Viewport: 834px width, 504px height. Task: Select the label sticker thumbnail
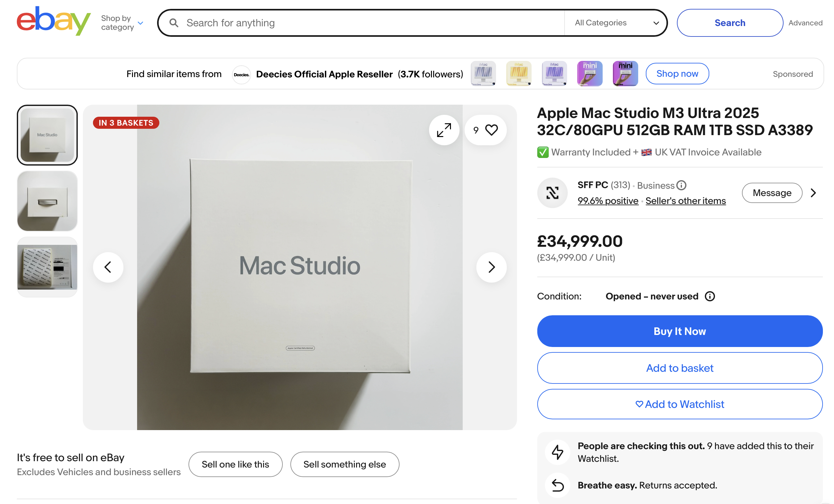coord(47,267)
